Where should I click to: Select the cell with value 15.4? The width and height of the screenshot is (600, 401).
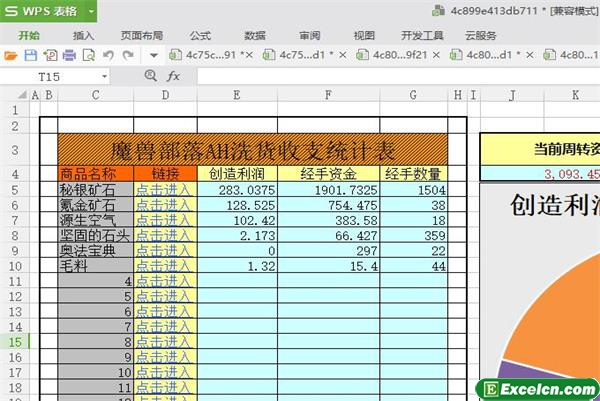[x=329, y=266]
